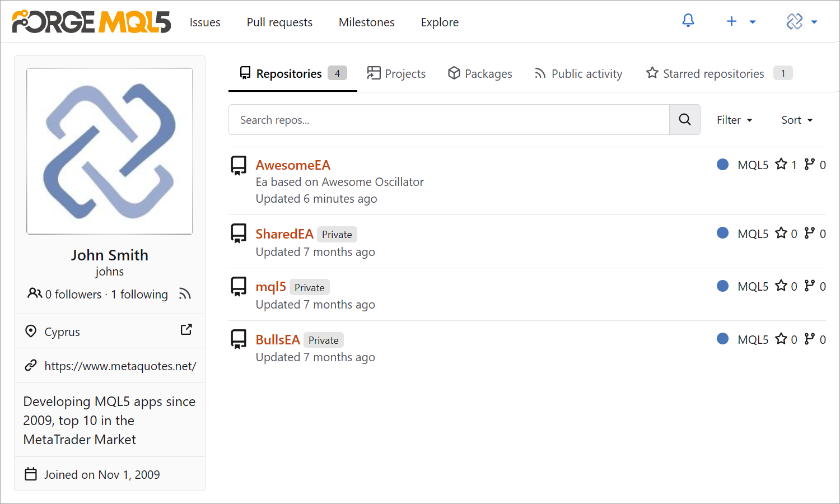Click the external link icon next to Cyprus
The image size is (840, 504).
point(186,330)
